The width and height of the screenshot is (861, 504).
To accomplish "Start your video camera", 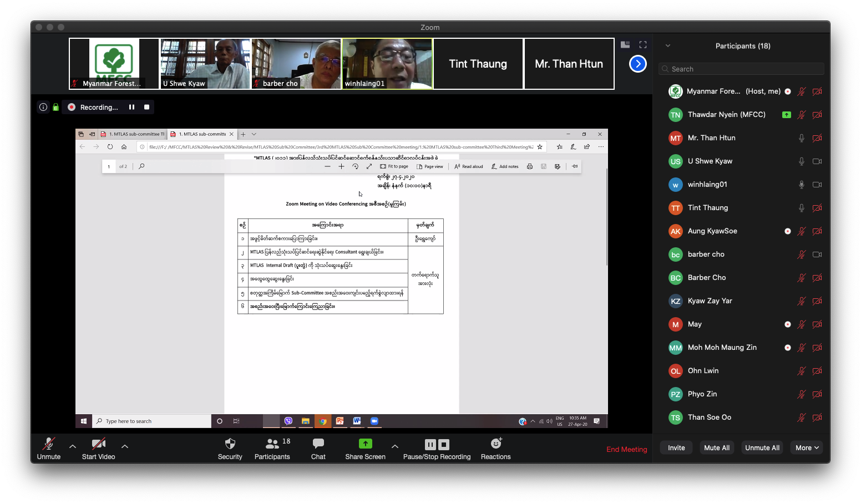I will (98, 448).
